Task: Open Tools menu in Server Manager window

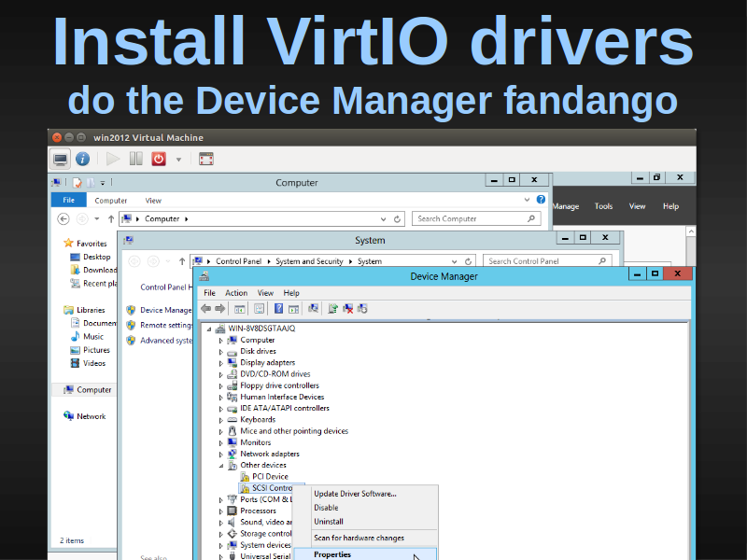Action: click(603, 206)
